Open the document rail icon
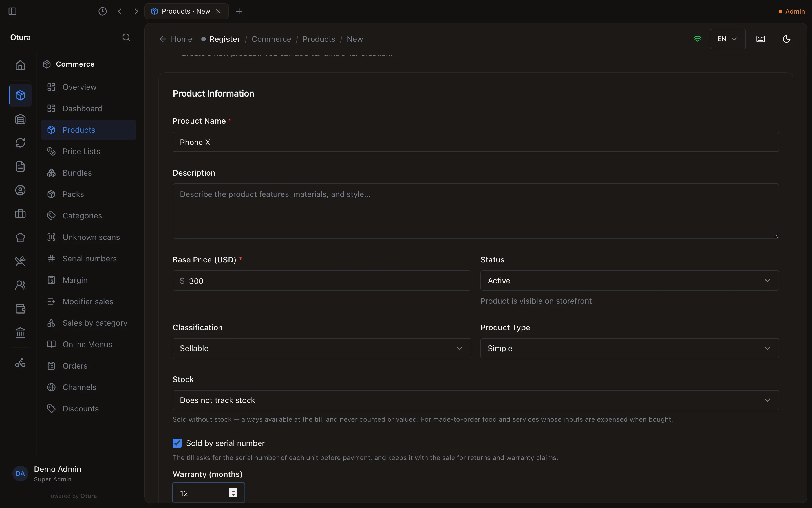The image size is (812, 508). (20, 167)
